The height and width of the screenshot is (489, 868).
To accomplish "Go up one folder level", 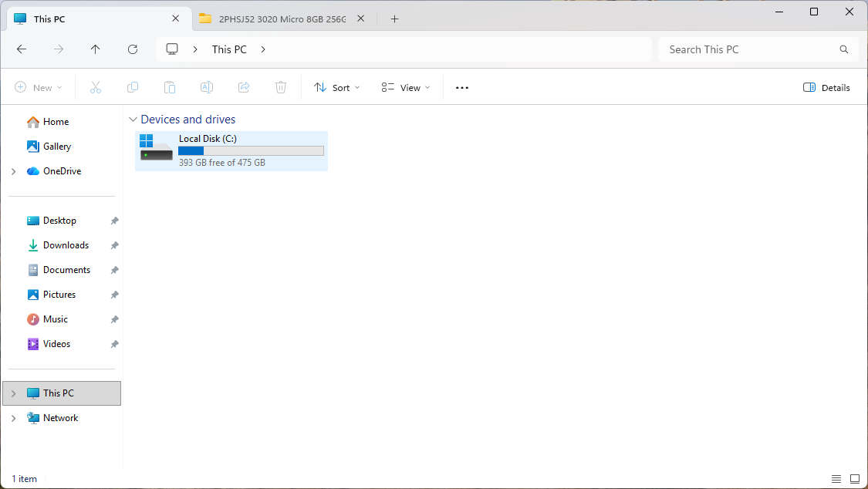I will (96, 49).
